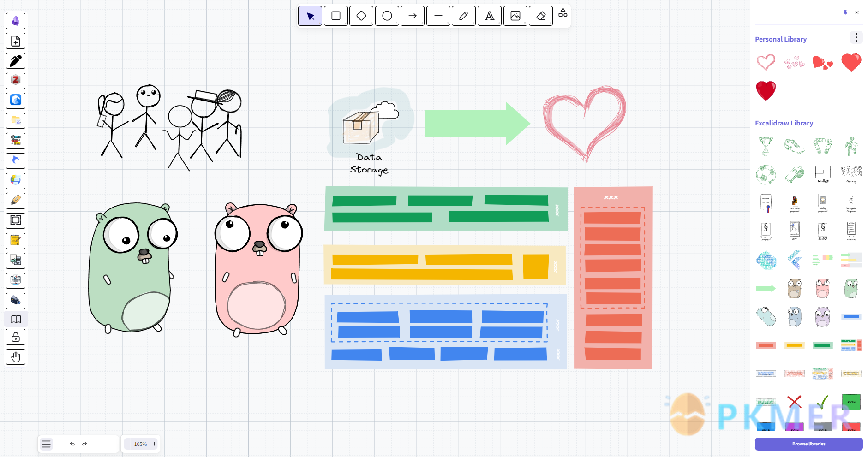Close the library sidebar
Image resolution: width=868 pixels, height=457 pixels.
point(857,12)
